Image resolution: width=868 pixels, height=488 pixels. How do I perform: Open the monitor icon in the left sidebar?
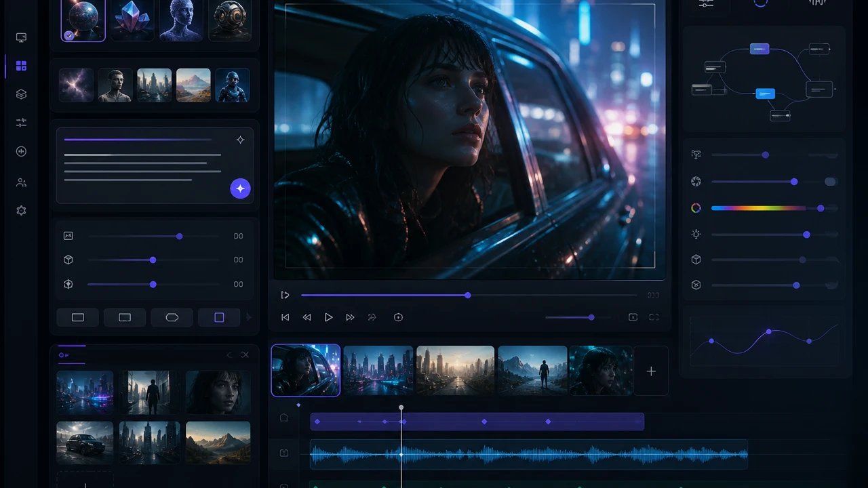[x=21, y=37]
